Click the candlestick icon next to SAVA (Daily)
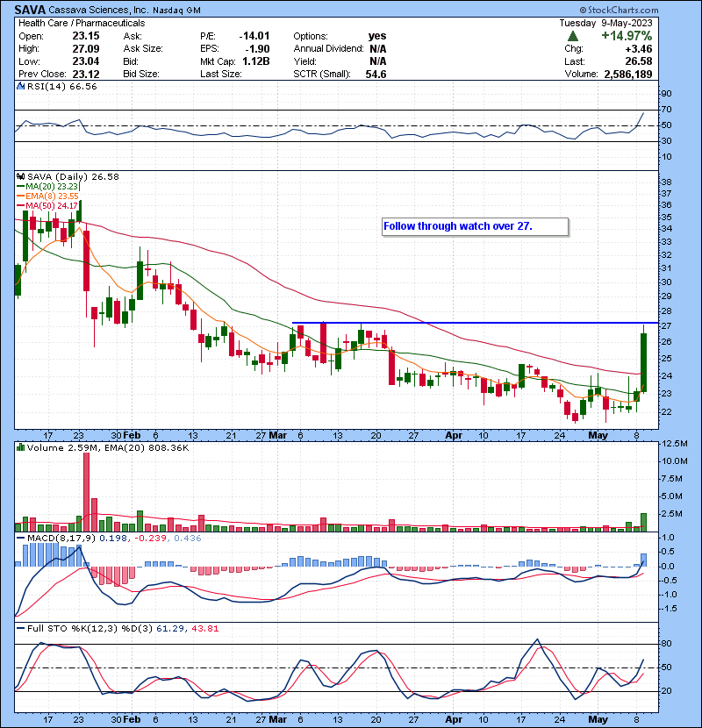The height and width of the screenshot is (728, 702). (20, 176)
